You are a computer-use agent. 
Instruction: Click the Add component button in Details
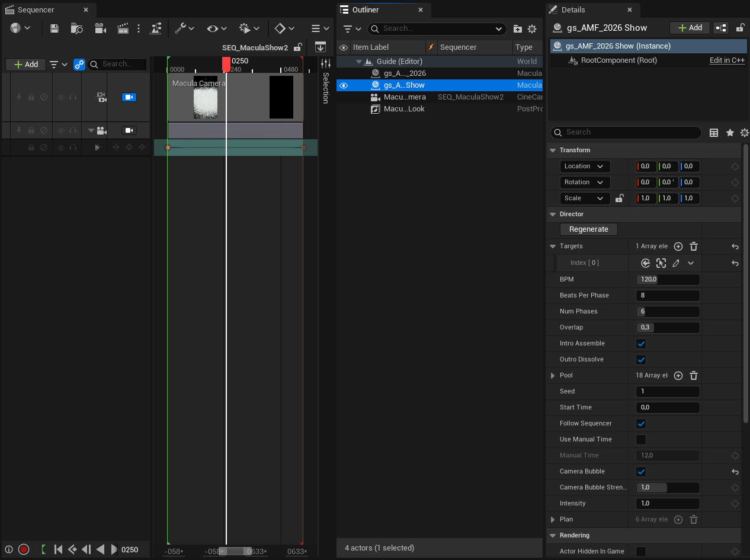pos(690,28)
